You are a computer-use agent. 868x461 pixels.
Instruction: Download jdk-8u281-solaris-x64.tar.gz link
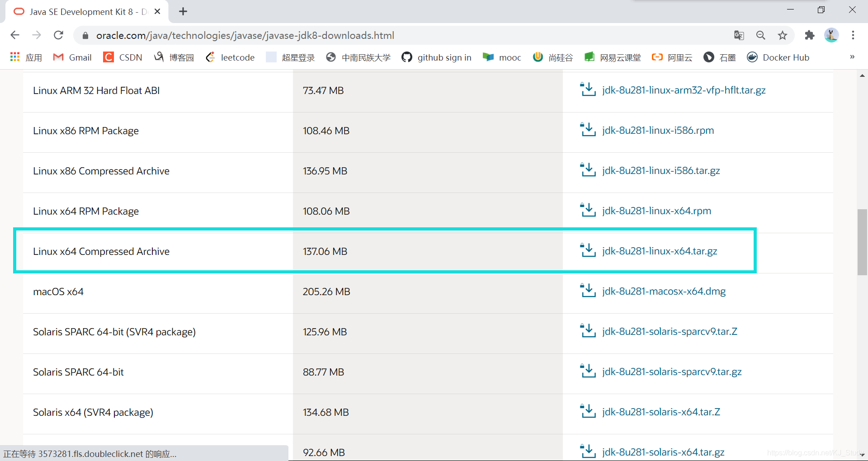pyautogui.click(x=663, y=452)
